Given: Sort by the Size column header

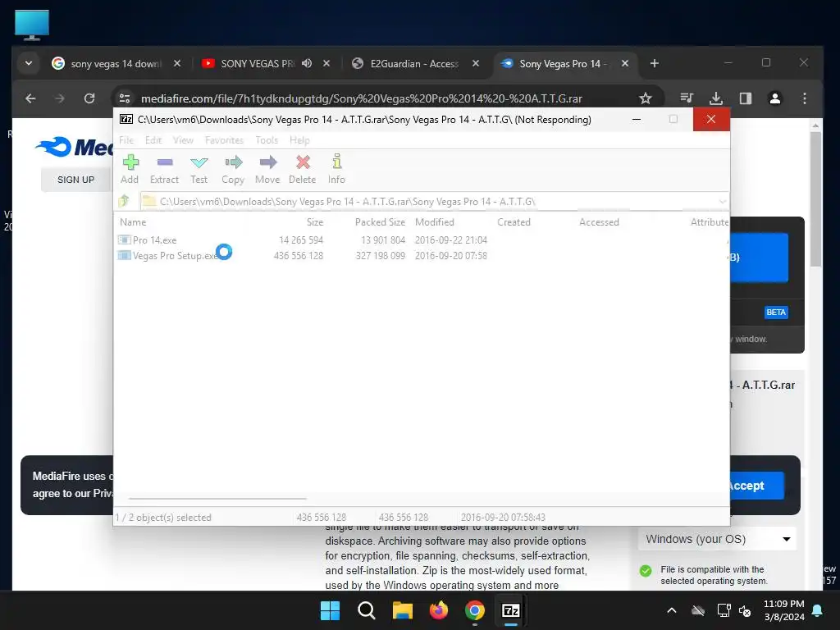Looking at the screenshot, I should pos(315,221).
